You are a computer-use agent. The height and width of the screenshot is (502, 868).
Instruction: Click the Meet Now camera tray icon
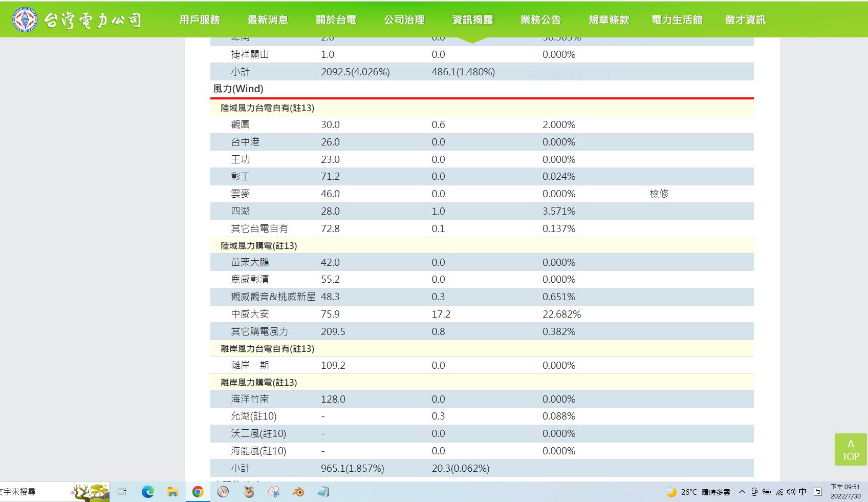pos(754,492)
